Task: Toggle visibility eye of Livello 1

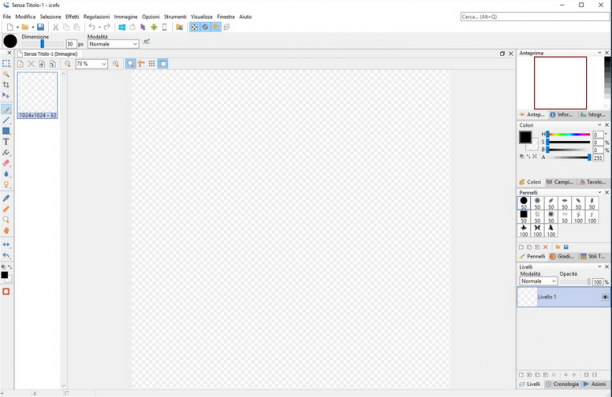Action: click(605, 297)
